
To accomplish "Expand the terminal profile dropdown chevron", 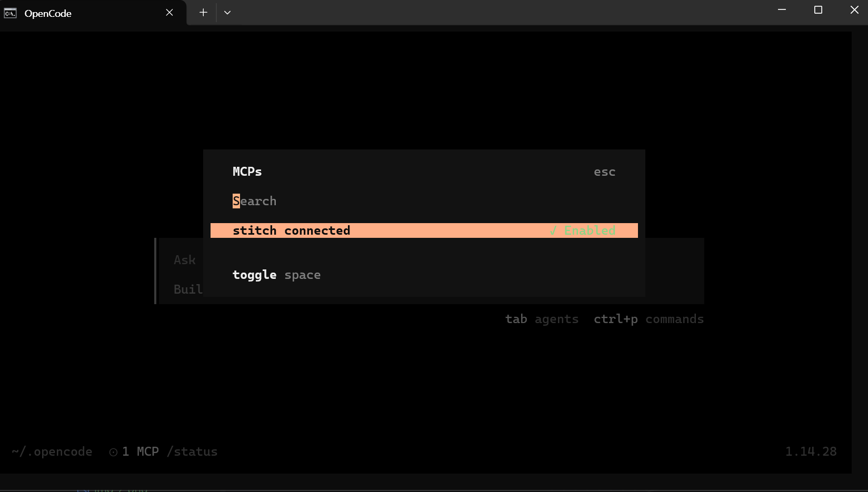I will 227,13.
